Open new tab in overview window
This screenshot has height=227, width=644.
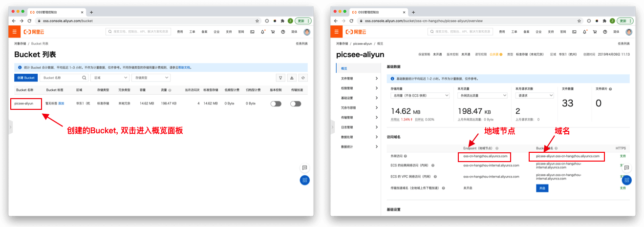coord(413,12)
